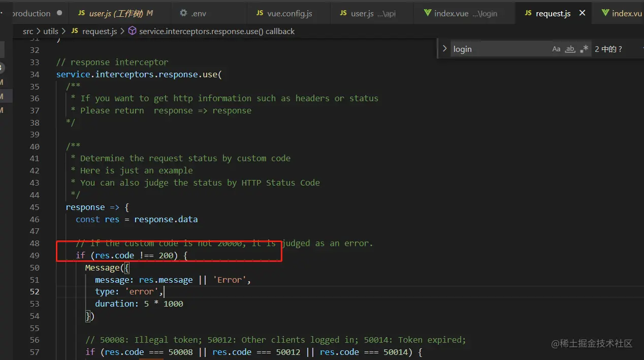Expand the replace field chevron in find widget

pos(445,49)
